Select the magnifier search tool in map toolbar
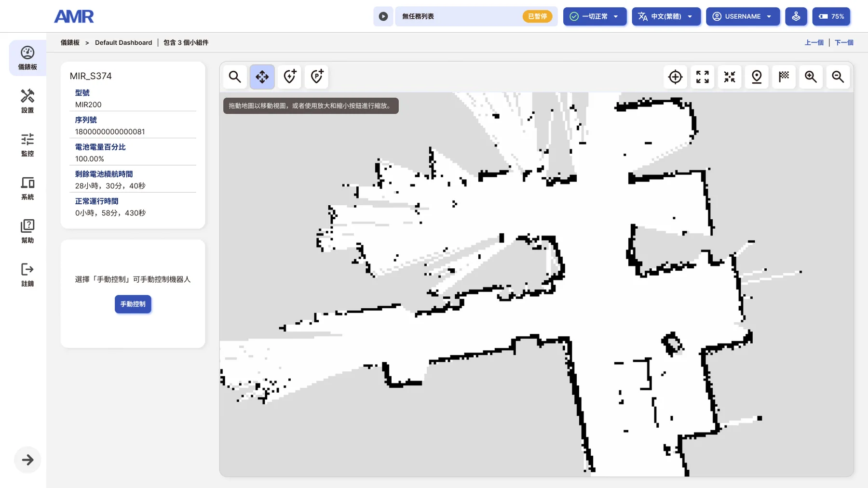The height and width of the screenshot is (488, 868). point(235,77)
